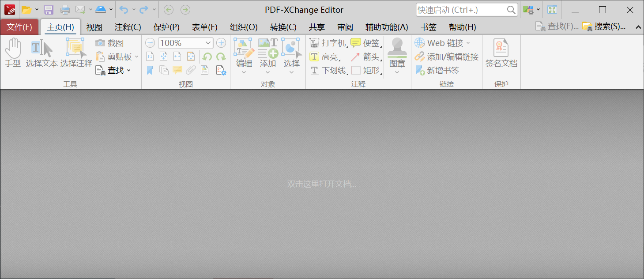Click the printer icon

pyautogui.click(x=65, y=9)
